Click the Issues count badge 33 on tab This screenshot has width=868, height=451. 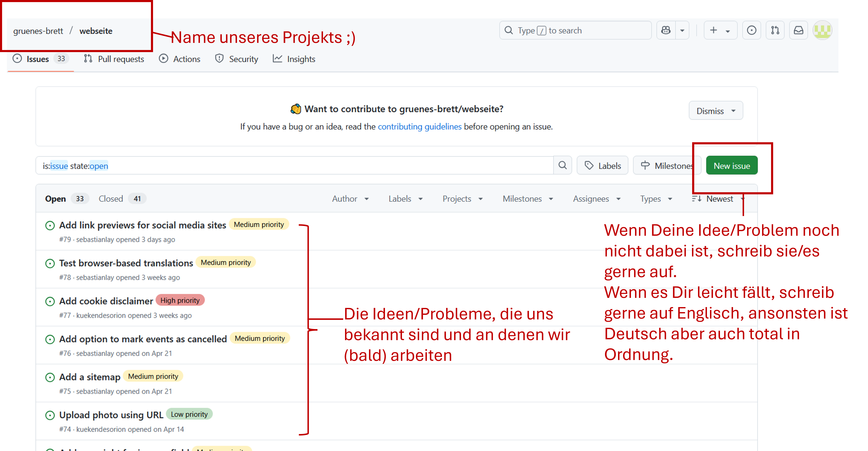click(61, 59)
